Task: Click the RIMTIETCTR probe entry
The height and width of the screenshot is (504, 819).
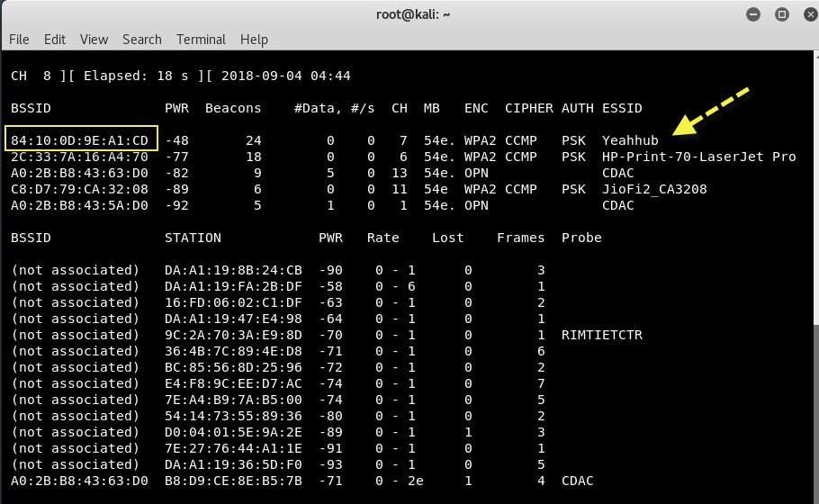Action: [602, 335]
